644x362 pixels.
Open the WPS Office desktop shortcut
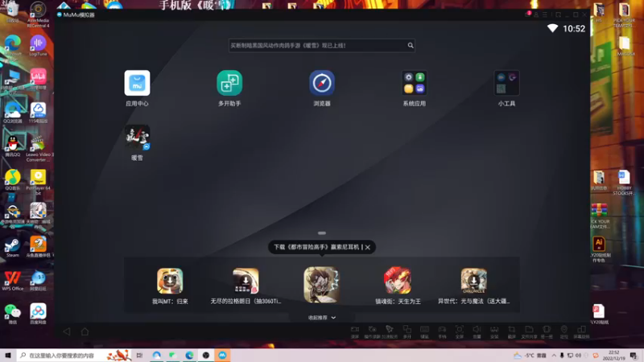coord(12,281)
